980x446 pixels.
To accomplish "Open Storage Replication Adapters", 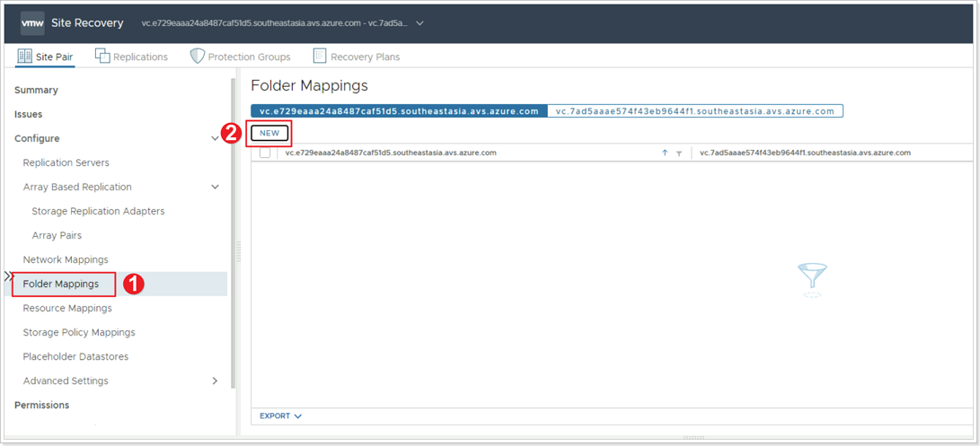I will point(98,211).
